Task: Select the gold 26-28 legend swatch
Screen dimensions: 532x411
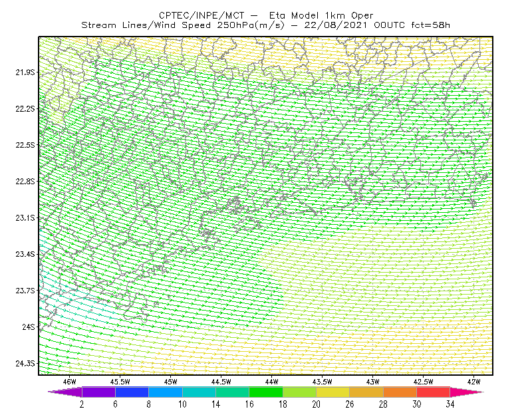Action: point(366,392)
